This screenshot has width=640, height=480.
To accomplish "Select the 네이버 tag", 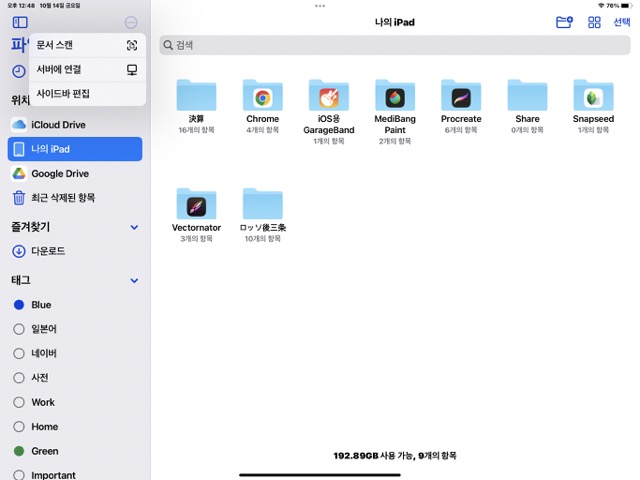I will [75, 353].
